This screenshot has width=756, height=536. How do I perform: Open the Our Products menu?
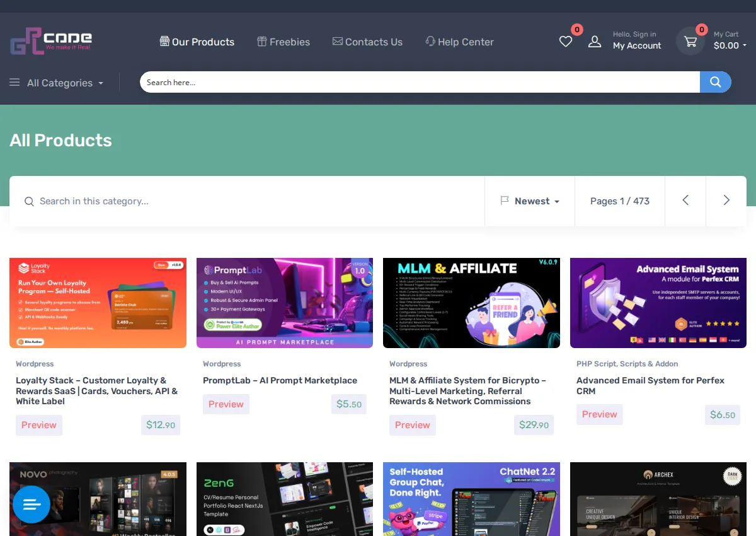(197, 42)
